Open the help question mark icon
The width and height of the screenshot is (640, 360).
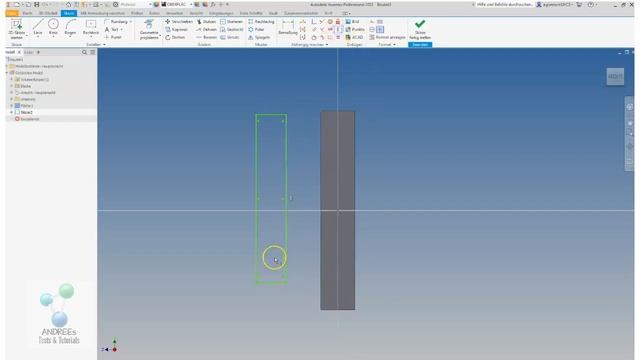(x=590, y=4)
